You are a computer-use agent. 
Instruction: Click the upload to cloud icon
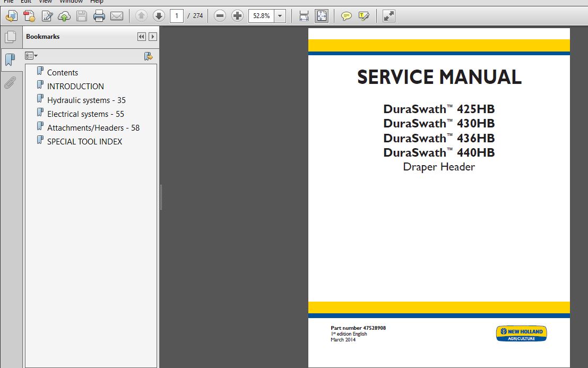64,16
